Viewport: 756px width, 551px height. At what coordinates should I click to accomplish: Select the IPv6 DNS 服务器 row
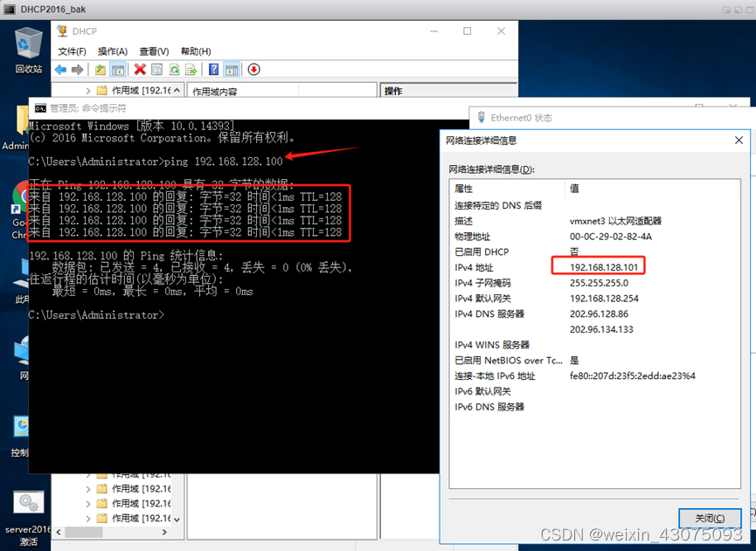pyautogui.click(x=594, y=407)
